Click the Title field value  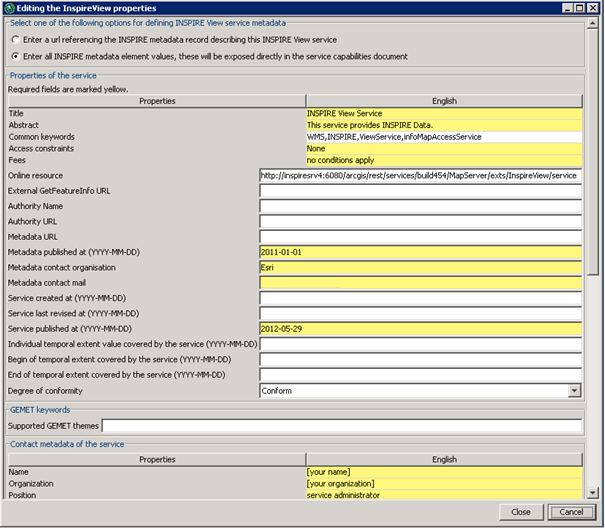[x=443, y=113]
